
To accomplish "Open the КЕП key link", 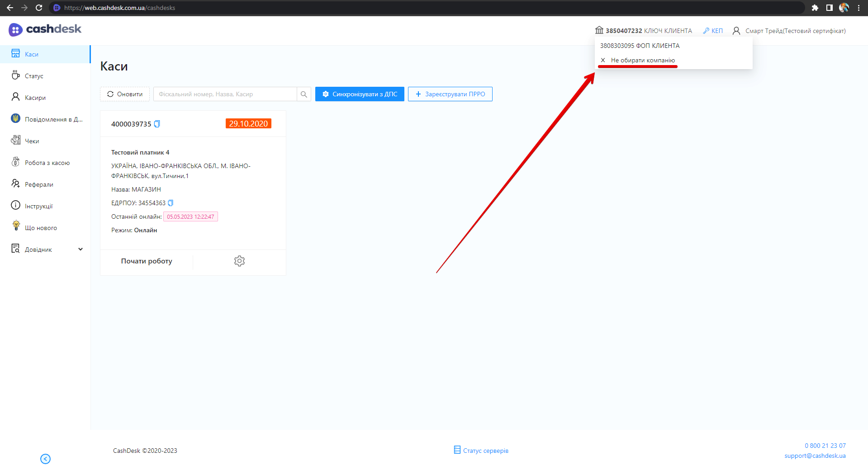I will click(713, 31).
